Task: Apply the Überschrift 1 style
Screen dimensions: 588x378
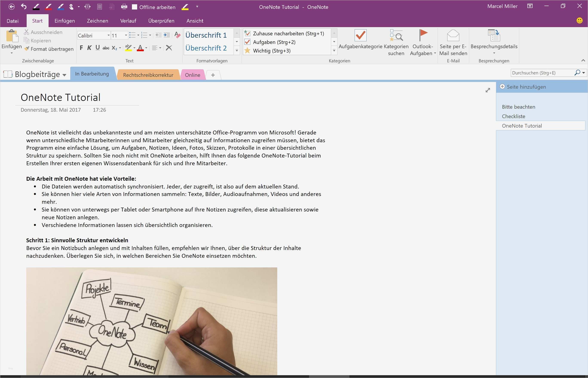Action: point(206,35)
